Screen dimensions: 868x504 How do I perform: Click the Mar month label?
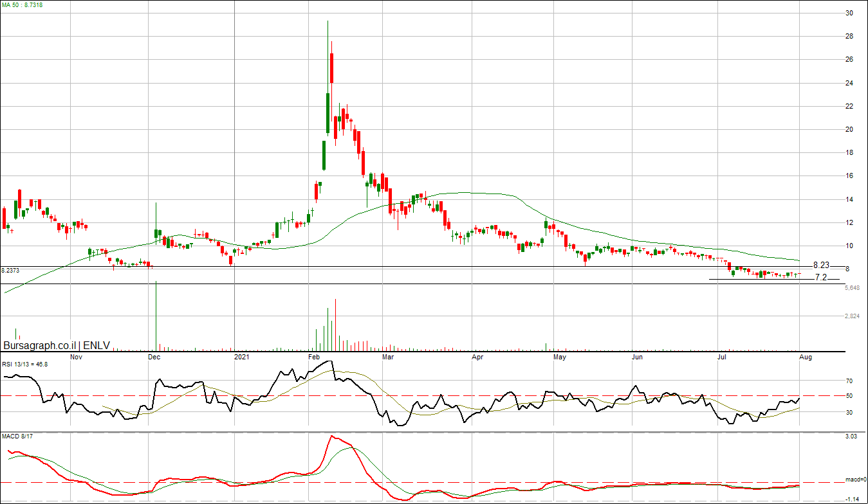click(x=388, y=356)
